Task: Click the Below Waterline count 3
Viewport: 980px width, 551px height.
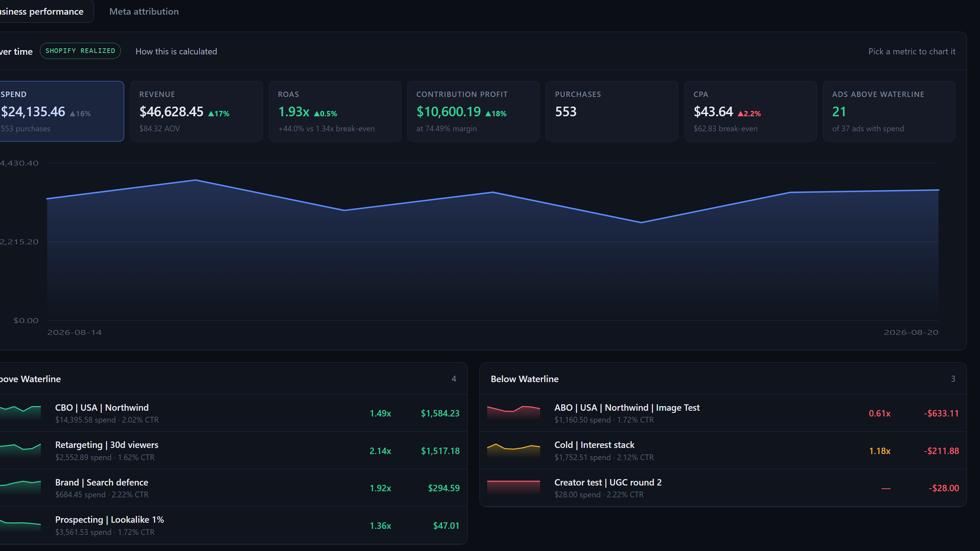Action: (x=953, y=379)
